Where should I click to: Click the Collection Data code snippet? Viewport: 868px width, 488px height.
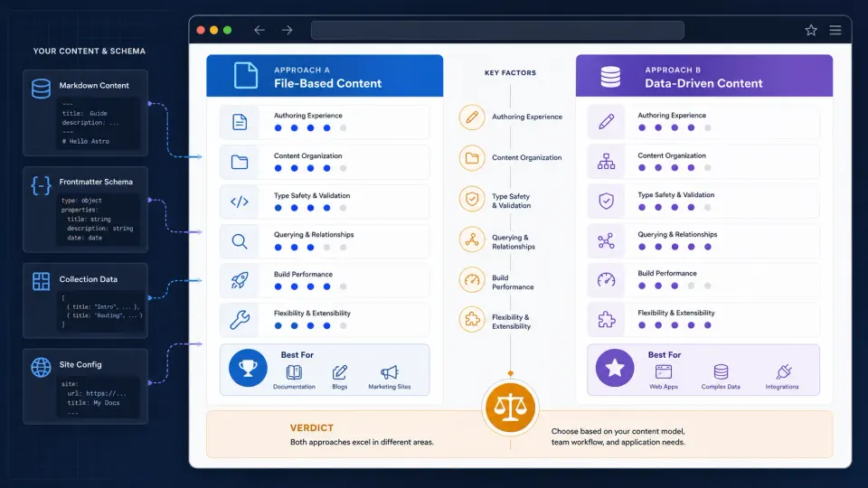coord(100,311)
